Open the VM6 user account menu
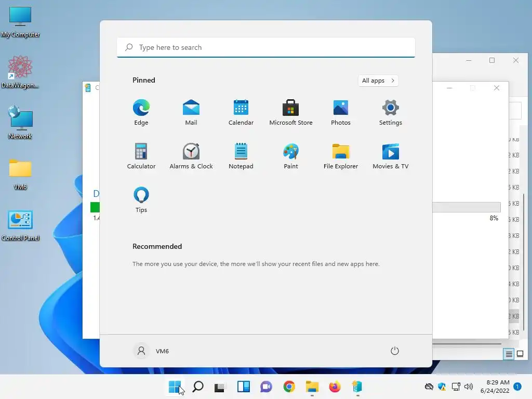532x399 pixels. (151, 351)
